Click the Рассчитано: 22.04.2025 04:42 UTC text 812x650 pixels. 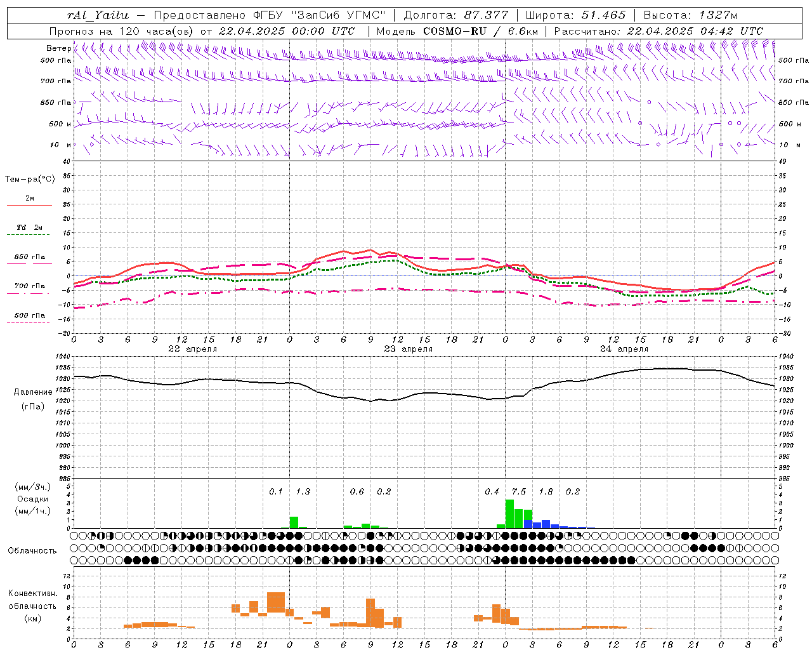tap(658, 31)
